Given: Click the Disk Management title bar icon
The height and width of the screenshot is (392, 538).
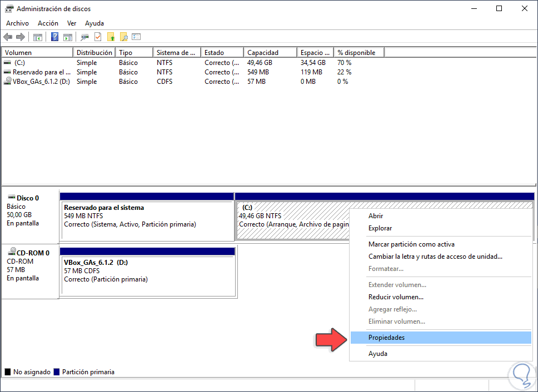Looking at the screenshot, I should click(9, 8).
